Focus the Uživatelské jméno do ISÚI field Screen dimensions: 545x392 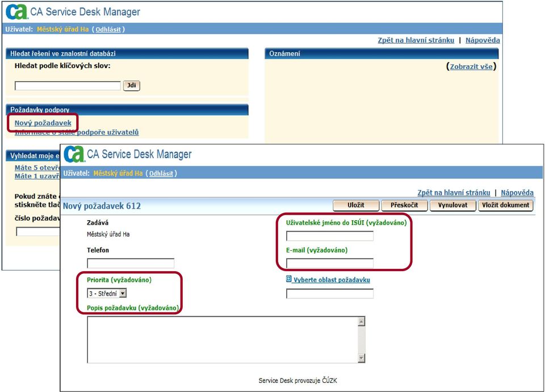pos(330,236)
